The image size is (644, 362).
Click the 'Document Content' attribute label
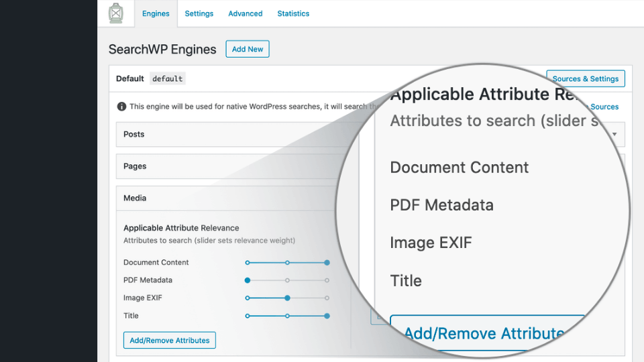click(x=156, y=262)
